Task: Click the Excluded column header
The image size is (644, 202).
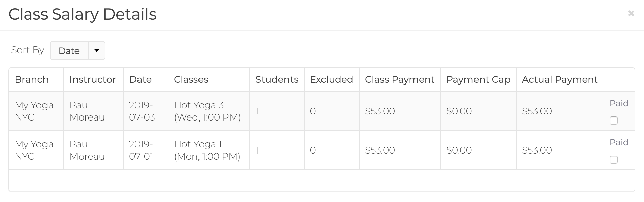Action: coord(332,79)
